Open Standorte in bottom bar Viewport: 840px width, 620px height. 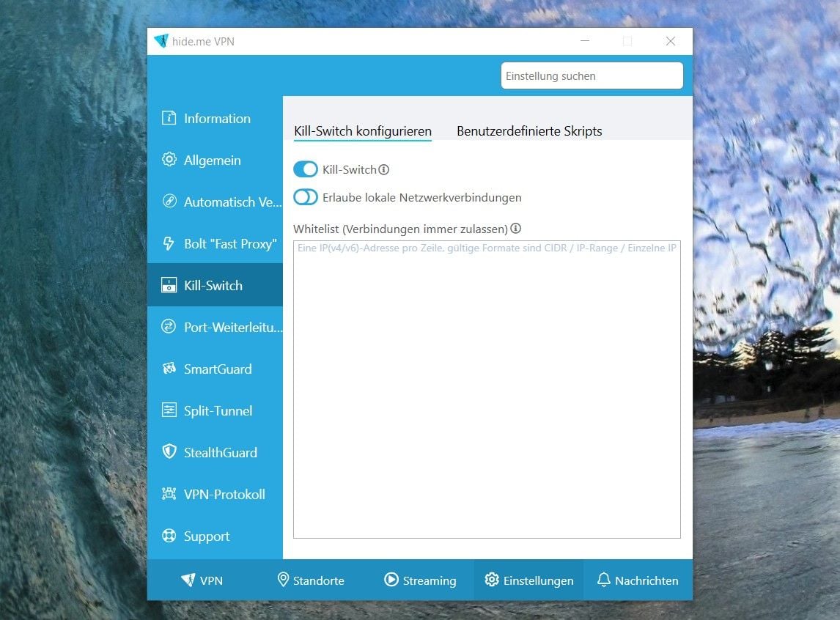pos(311,580)
